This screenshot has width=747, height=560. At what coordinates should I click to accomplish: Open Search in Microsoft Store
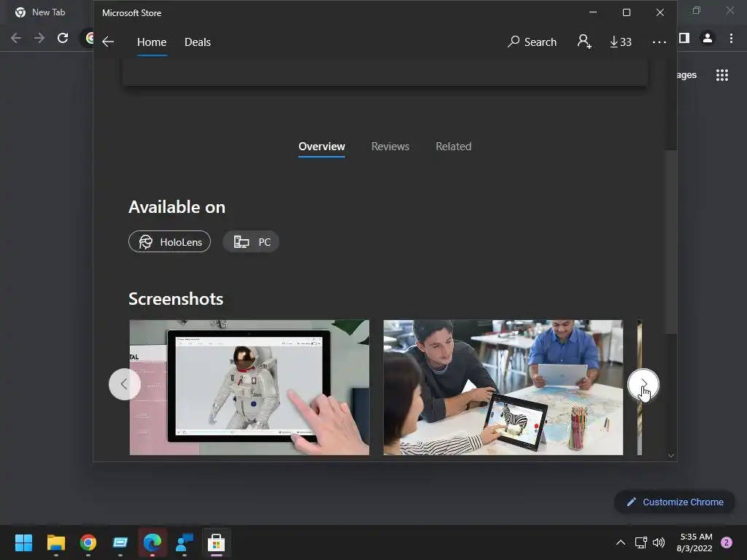(532, 42)
